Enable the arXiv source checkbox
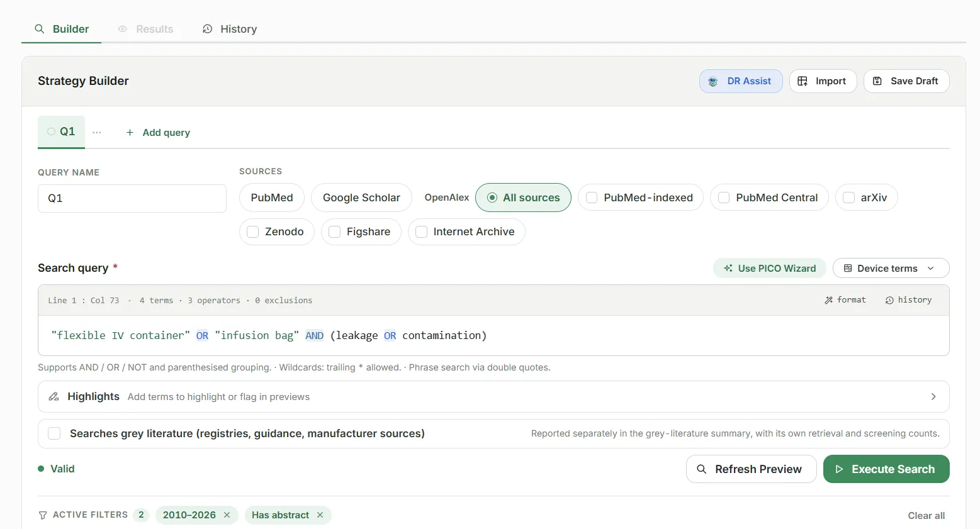980x529 pixels. click(849, 198)
